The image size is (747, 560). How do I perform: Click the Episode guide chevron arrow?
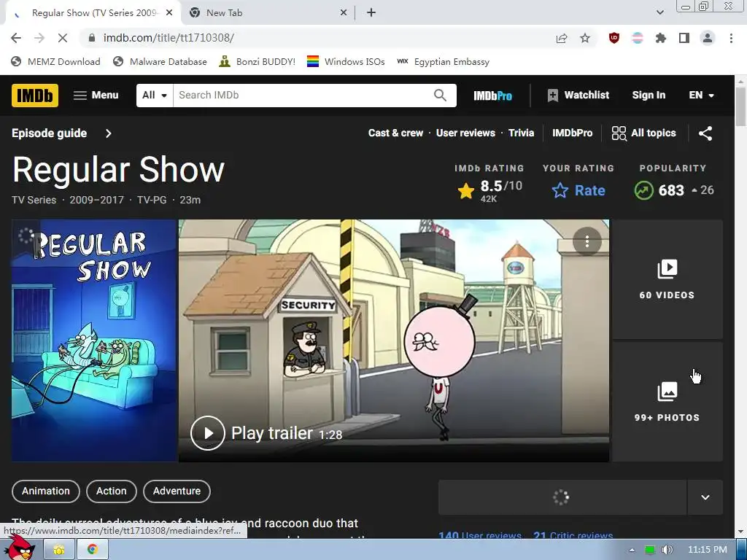click(x=109, y=133)
